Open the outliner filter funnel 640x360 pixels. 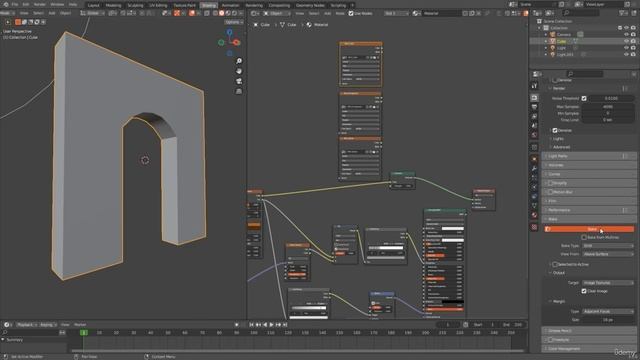(623, 13)
